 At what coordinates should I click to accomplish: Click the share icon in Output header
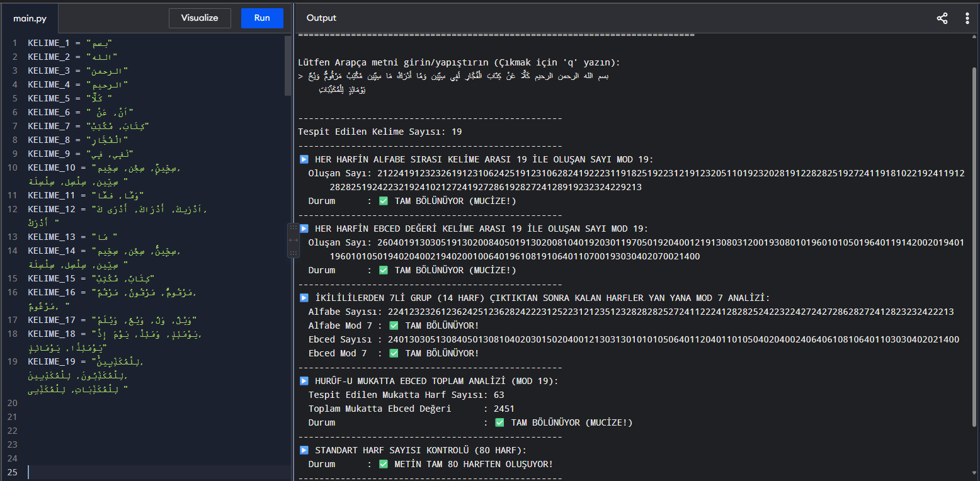tap(942, 18)
